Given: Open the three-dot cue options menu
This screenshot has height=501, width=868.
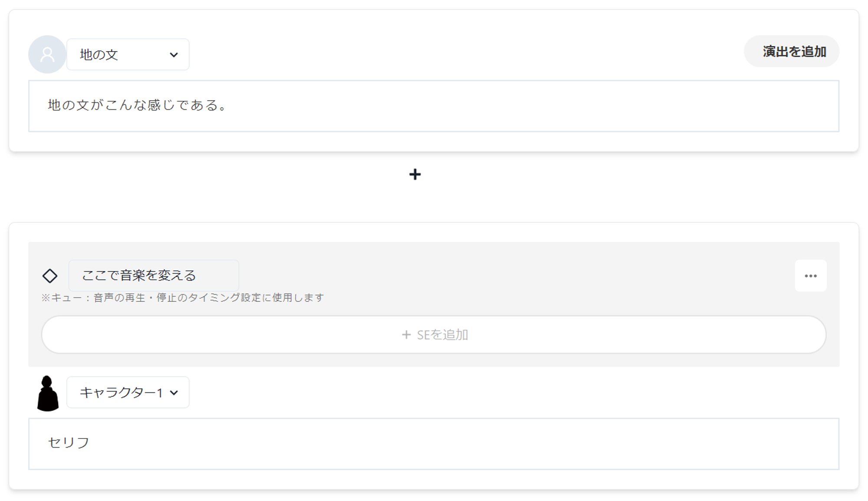Looking at the screenshot, I should [810, 276].
